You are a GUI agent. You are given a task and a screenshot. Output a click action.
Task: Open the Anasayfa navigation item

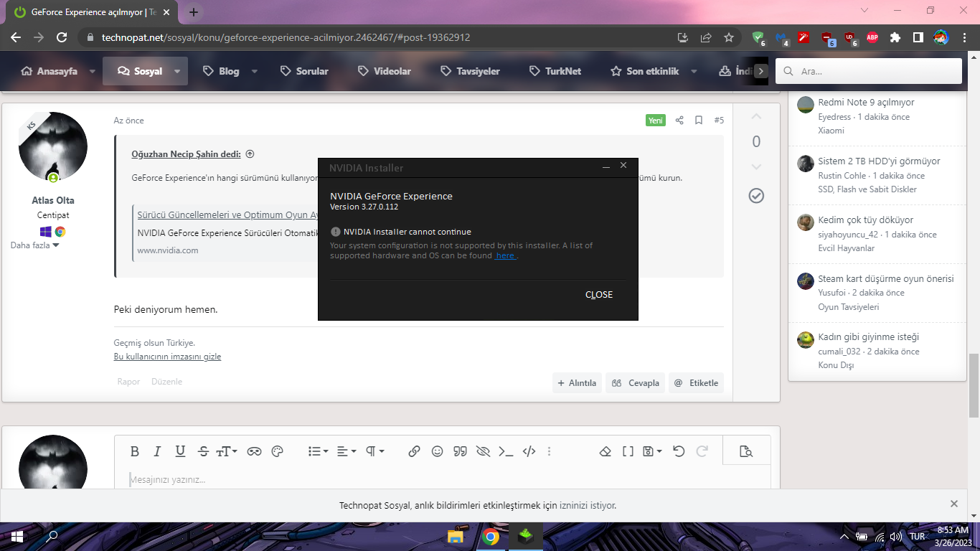(49, 71)
